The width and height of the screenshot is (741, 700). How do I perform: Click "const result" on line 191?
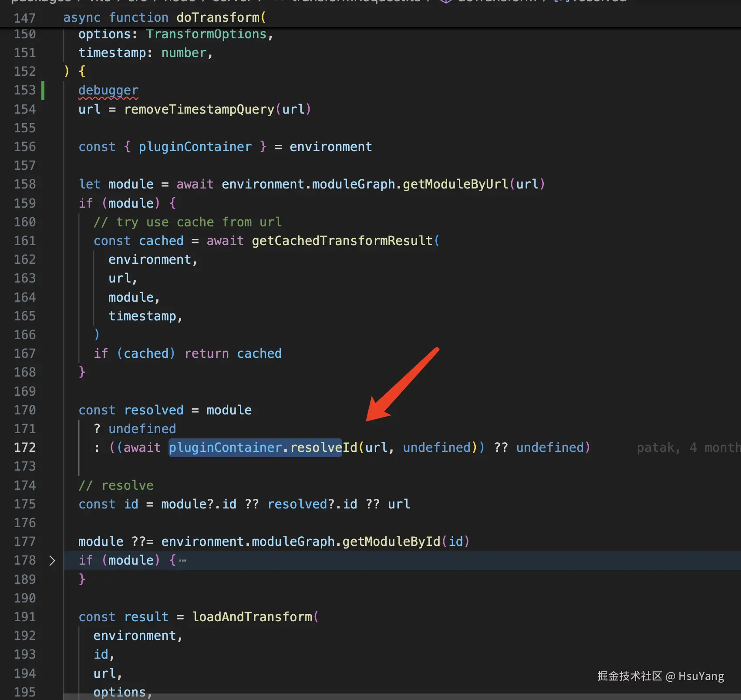click(123, 617)
